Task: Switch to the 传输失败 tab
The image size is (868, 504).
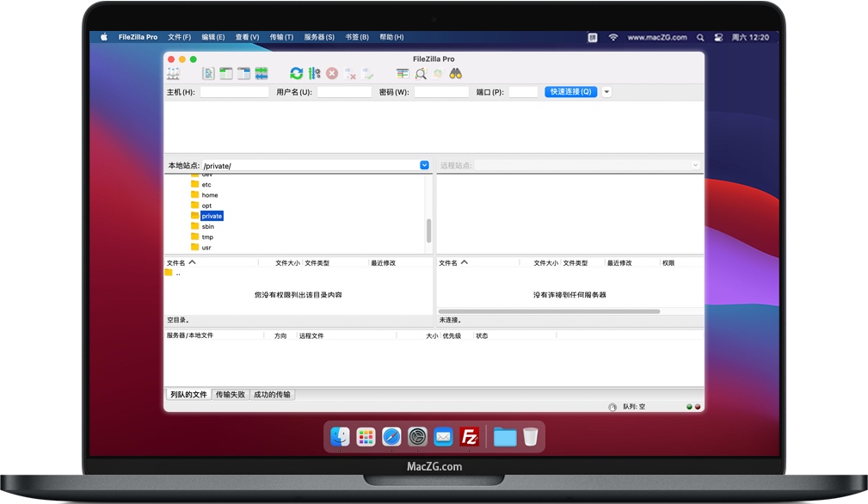Action: tap(230, 395)
